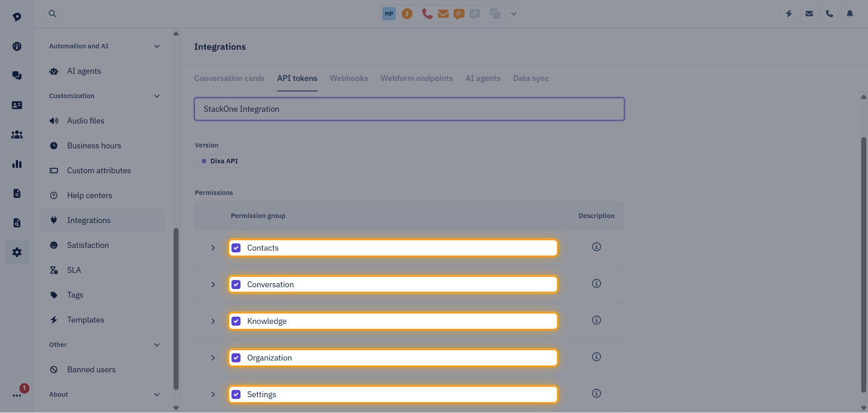Image resolution: width=868 pixels, height=413 pixels.
Task: Uncheck the Conversation permission checkbox
Action: pos(236,285)
